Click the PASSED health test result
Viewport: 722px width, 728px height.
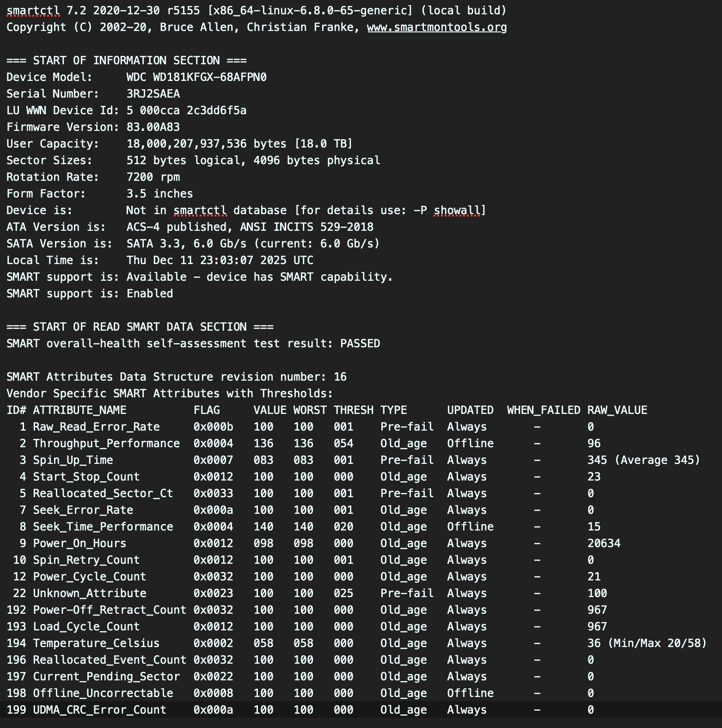[360, 344]
